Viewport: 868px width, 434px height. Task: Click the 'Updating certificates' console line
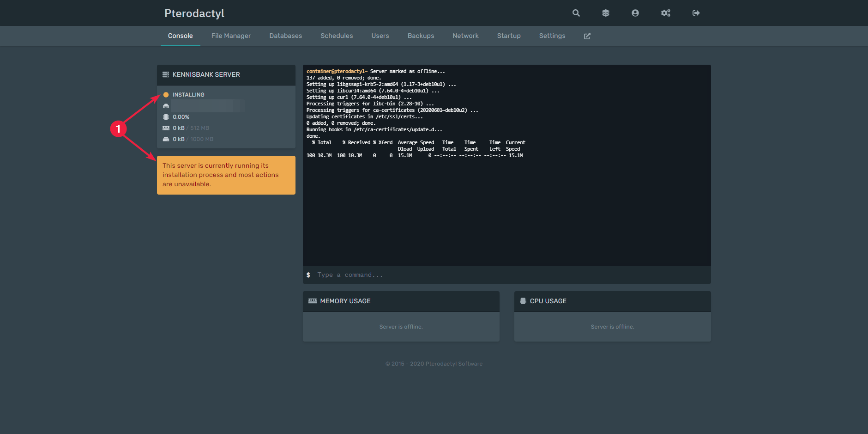[x=365, y=116]
